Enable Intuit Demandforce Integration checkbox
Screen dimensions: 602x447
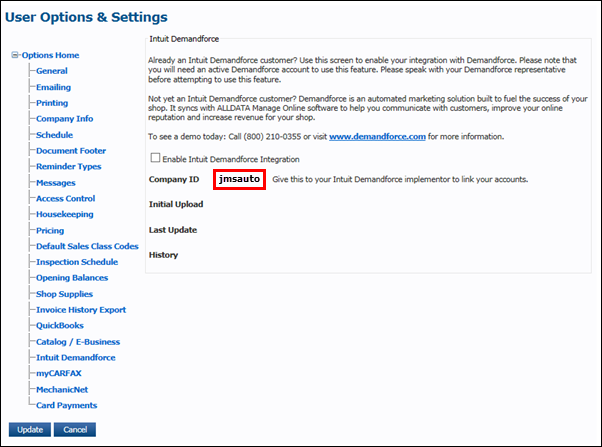pyautogui.click(x=155, y=158)
